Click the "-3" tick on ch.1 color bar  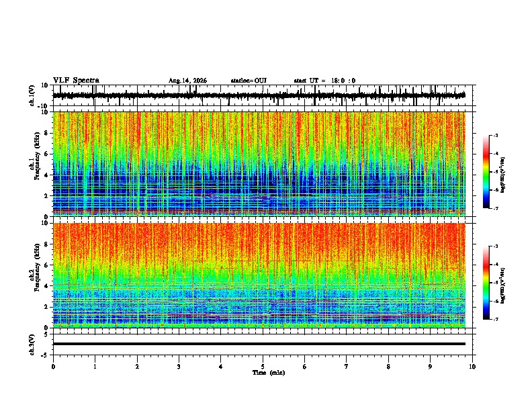[496, 135]
